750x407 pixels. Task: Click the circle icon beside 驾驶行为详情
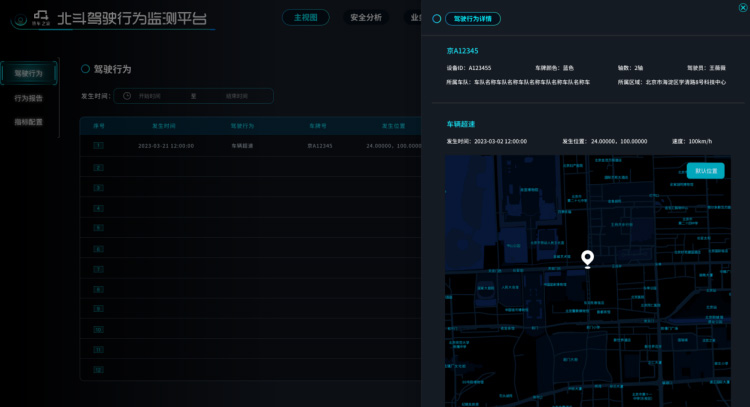(437, 19)
